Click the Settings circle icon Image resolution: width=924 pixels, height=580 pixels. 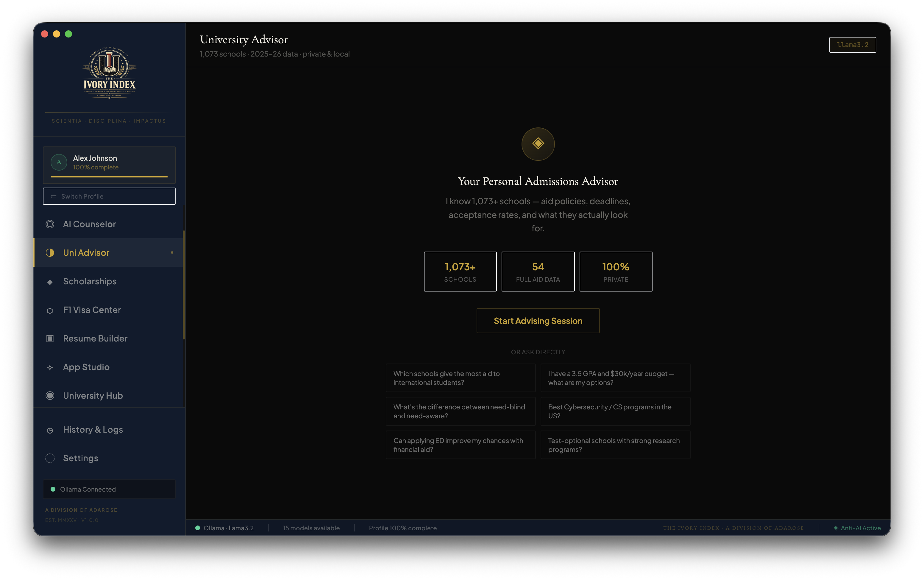tap(50, 458)
